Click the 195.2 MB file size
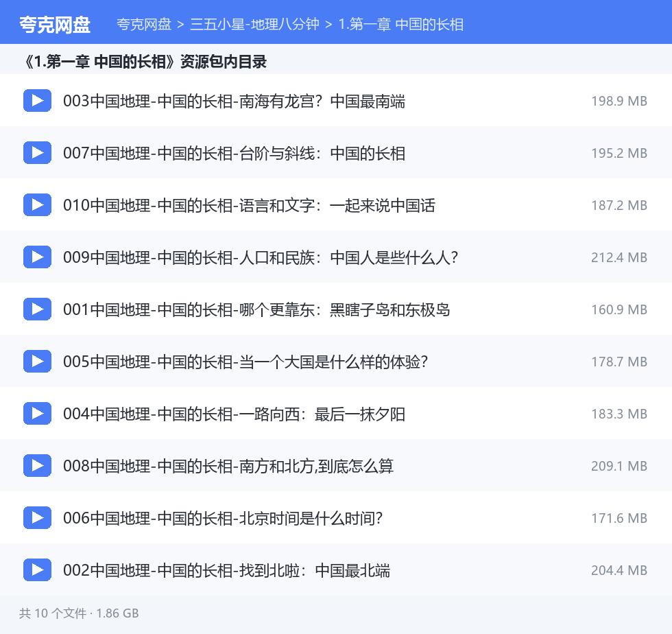 click(x=619, y=154)
